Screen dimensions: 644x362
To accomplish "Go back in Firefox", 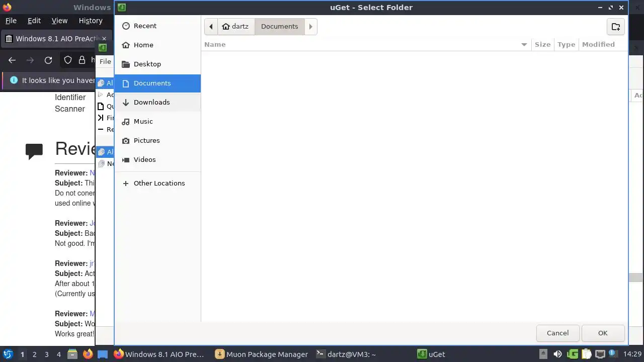I will pos(12,60).
